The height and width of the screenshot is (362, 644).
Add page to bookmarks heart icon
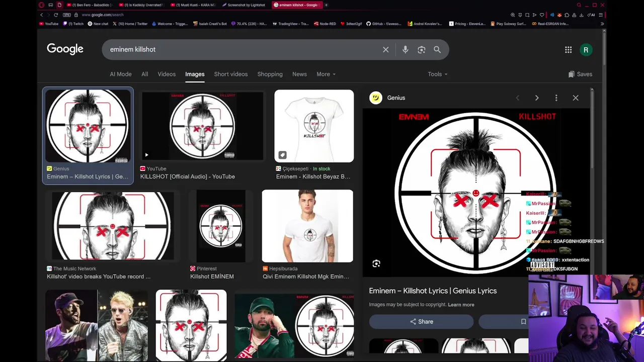[x=542, y=15]
